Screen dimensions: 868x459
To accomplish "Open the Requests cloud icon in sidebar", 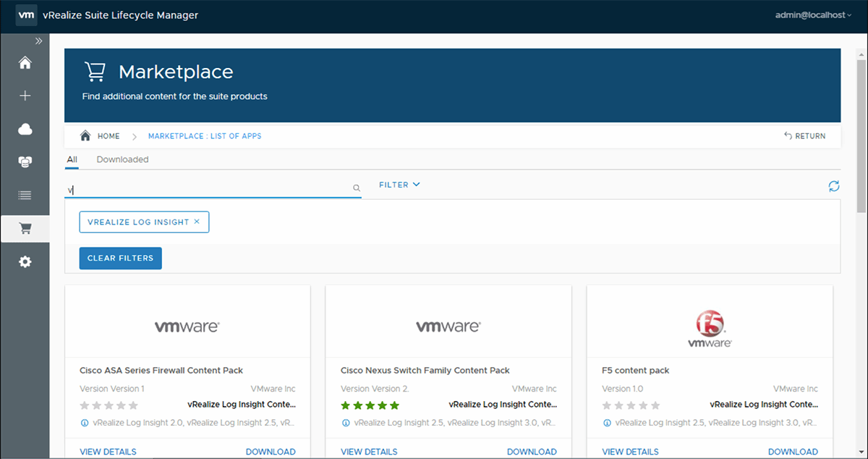I will pos(25,128).
